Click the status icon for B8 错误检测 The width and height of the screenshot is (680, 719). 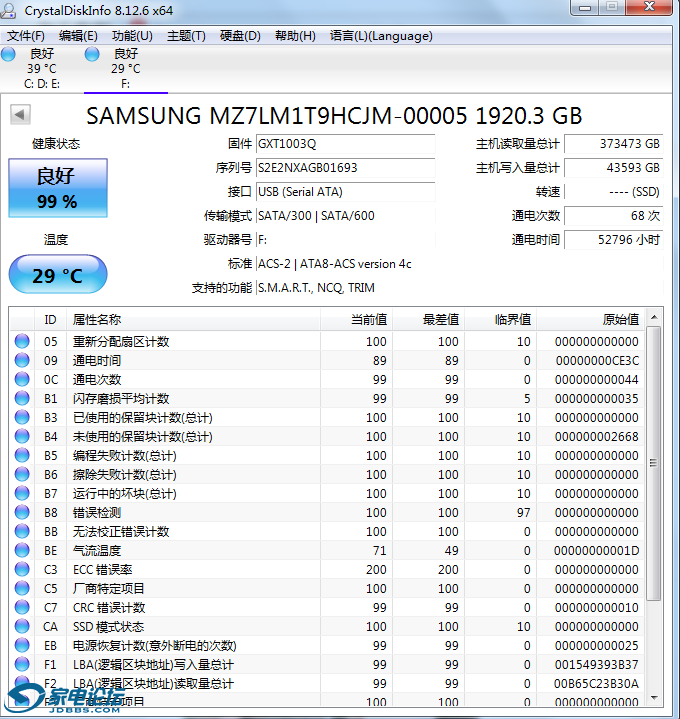(x=22, y=512)
